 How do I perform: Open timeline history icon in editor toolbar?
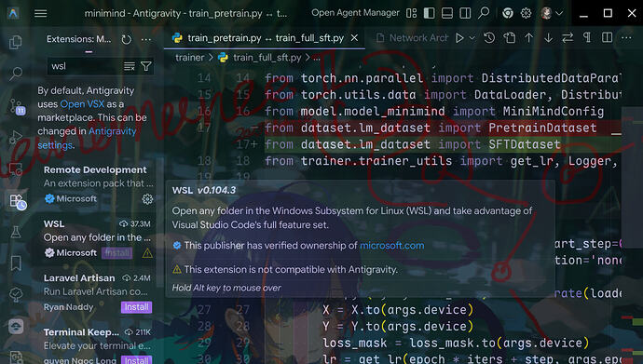489,38
